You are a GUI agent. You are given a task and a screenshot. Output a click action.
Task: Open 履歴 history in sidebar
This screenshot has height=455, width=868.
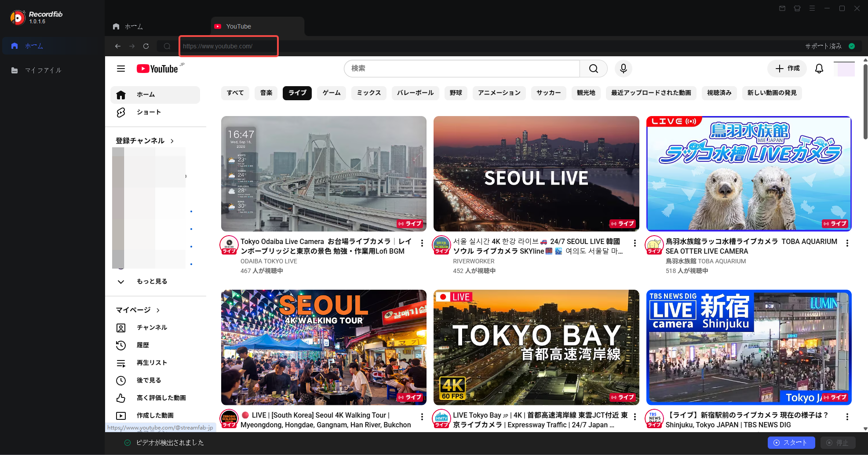point(155,345)
